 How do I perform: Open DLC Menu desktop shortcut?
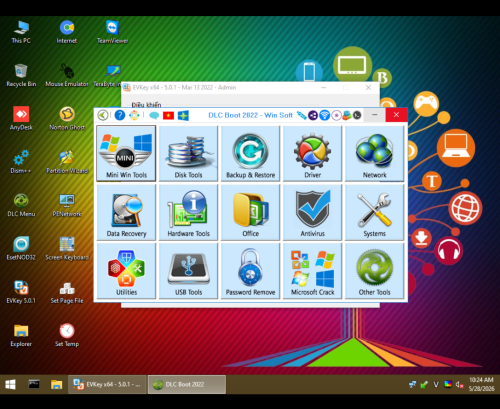(21, 206)
